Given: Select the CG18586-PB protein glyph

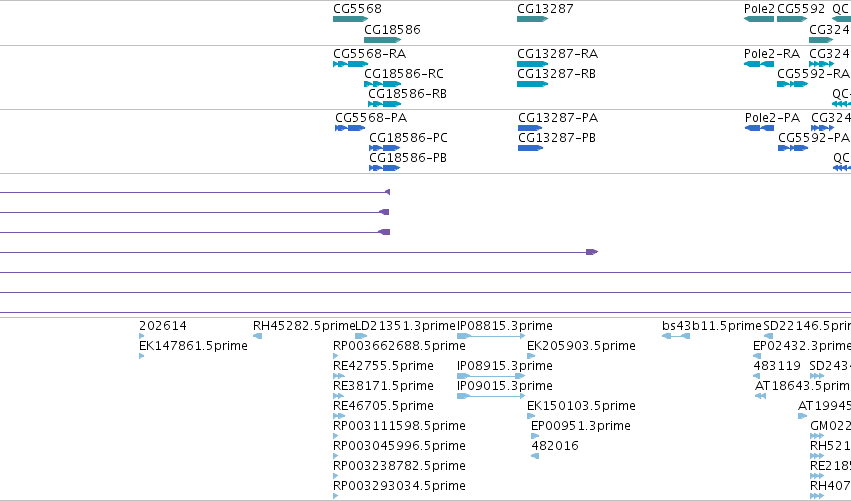Looking at the screenshot, I should click(385, 168).
